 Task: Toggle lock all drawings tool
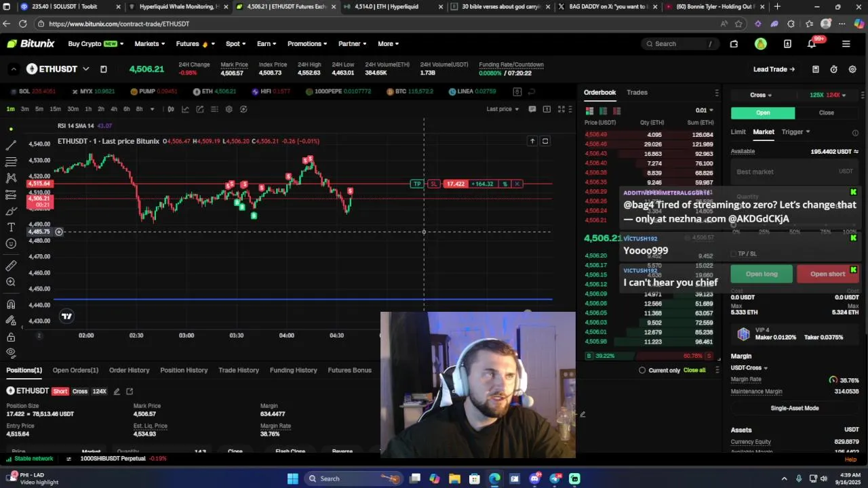pyautogui.click(x=11, y=337)
